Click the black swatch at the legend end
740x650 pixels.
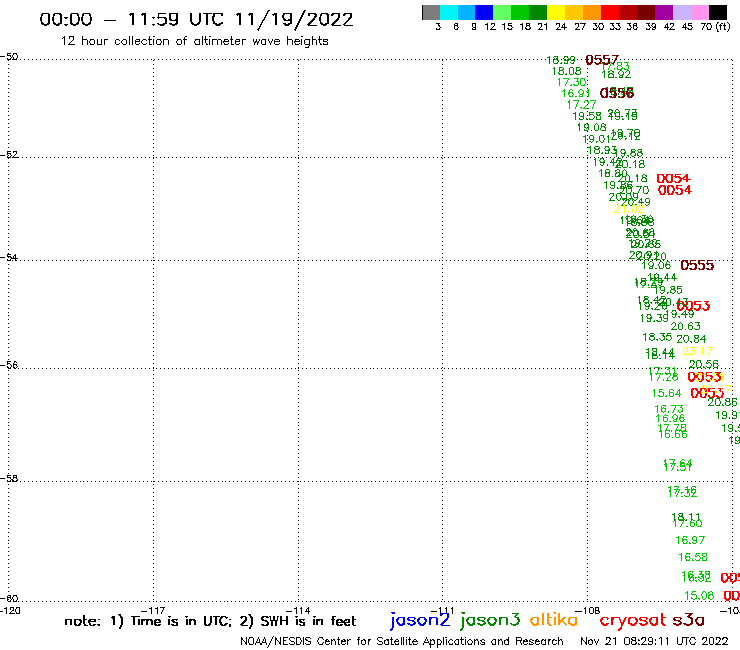[x=717, y=12]
